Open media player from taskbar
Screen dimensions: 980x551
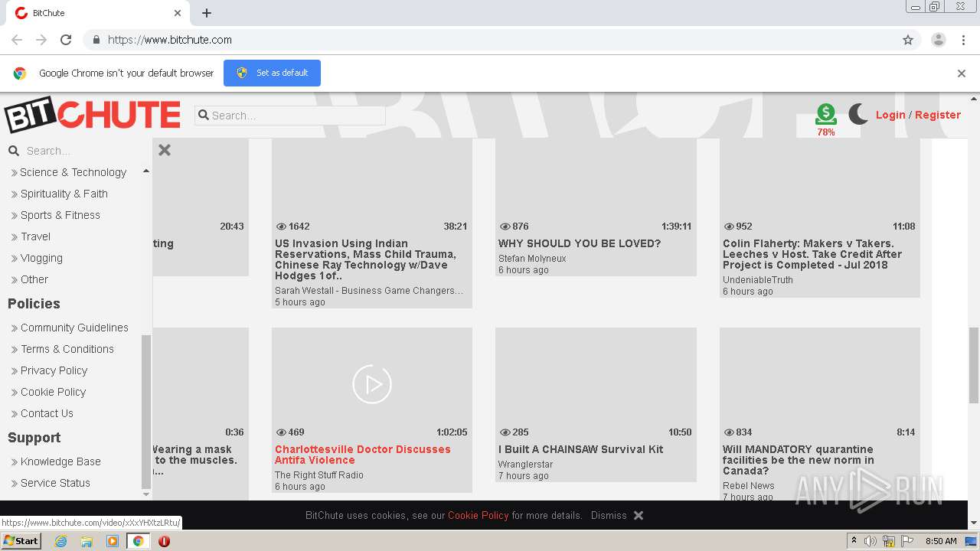(x=113, y=541)
